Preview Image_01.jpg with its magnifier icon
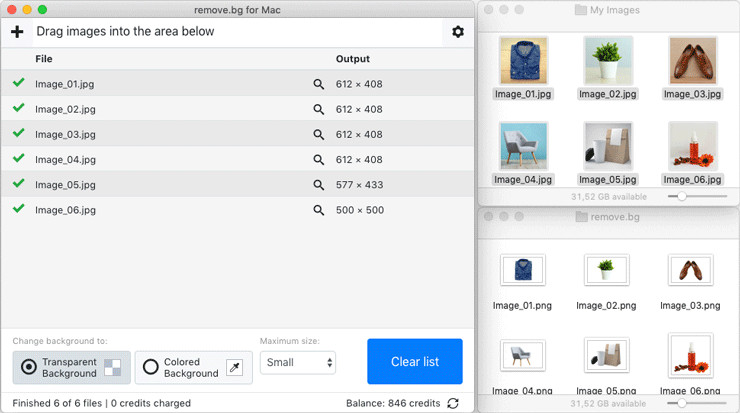This screenshot has width=740, height=413. pyautogui.click(x=319, y=84)
